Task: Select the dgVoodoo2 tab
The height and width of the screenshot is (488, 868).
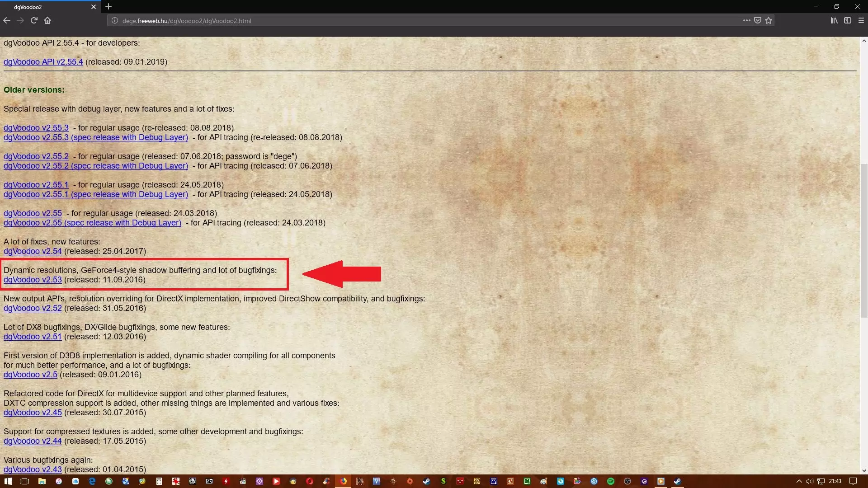Action: (45, 7)
